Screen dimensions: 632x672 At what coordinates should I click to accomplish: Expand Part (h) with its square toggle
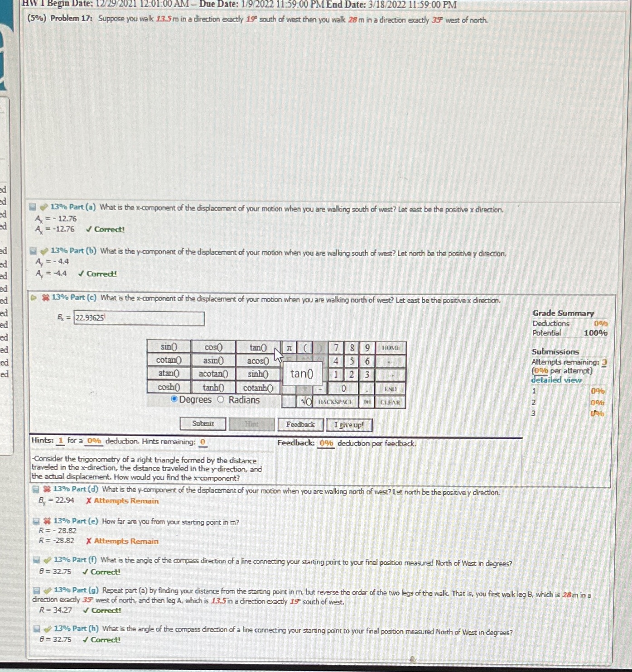[36, 629]
